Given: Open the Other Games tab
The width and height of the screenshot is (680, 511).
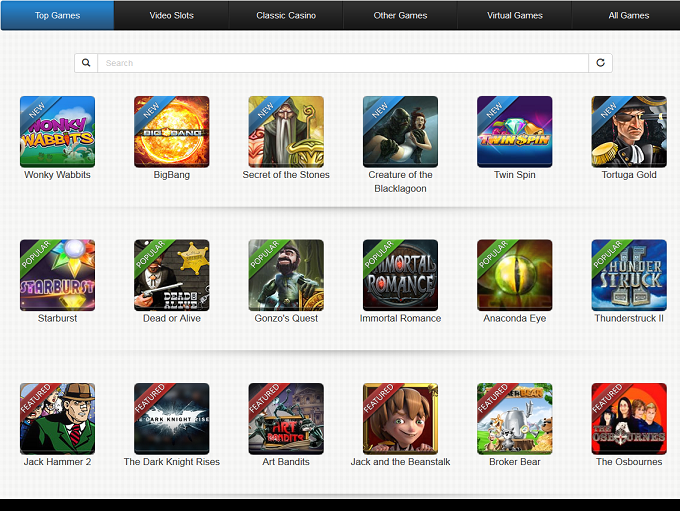Looking at the screenshot, I should 400,16.
